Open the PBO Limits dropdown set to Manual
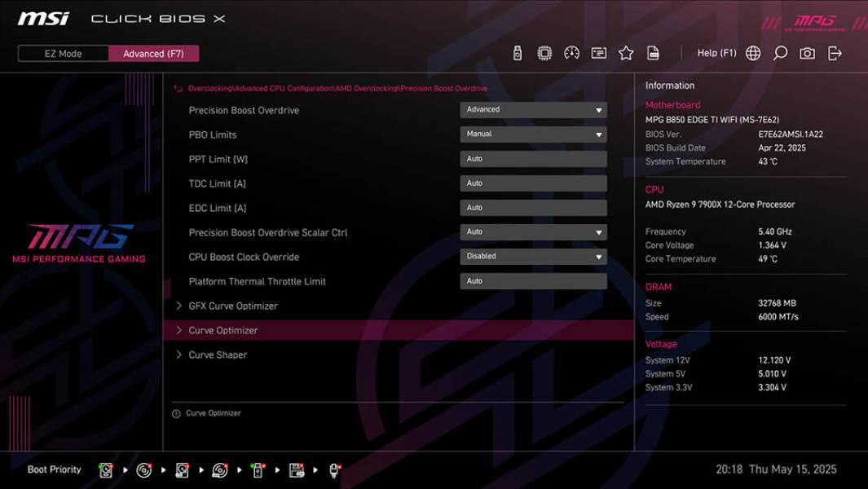This screenshot has height=489, width=868. tap(533, 134)
